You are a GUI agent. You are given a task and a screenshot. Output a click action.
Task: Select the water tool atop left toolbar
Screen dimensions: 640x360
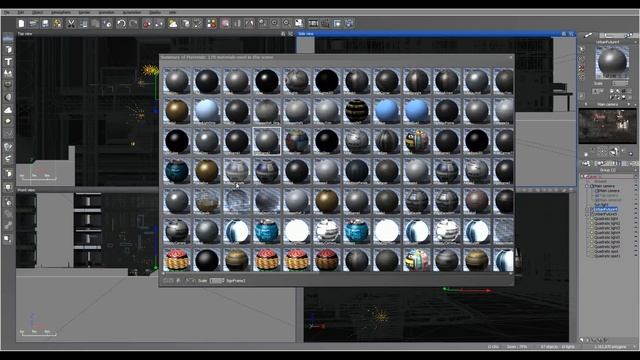click(x=8, y=38)
